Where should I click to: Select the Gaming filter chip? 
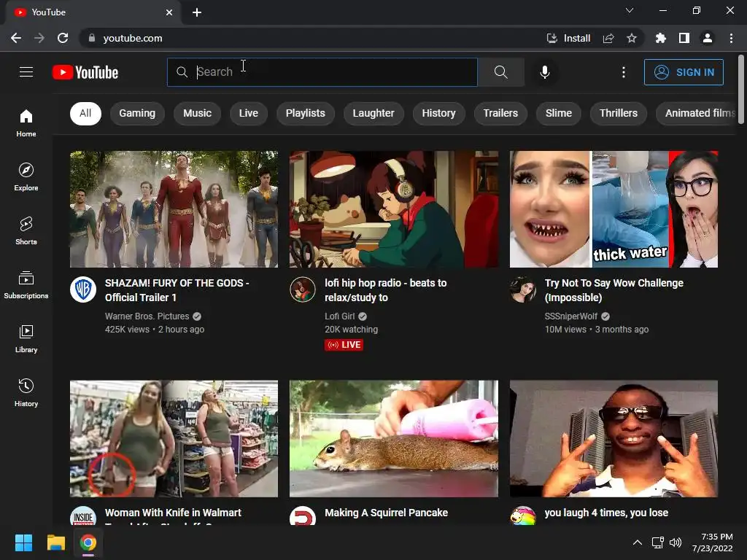pos(137,113)
